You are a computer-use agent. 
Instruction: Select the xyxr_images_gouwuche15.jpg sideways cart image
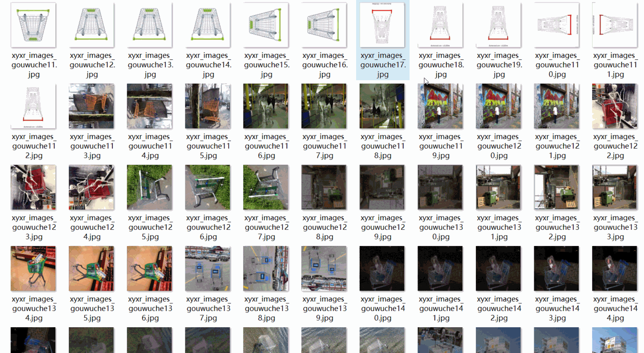tap(266, 25)
